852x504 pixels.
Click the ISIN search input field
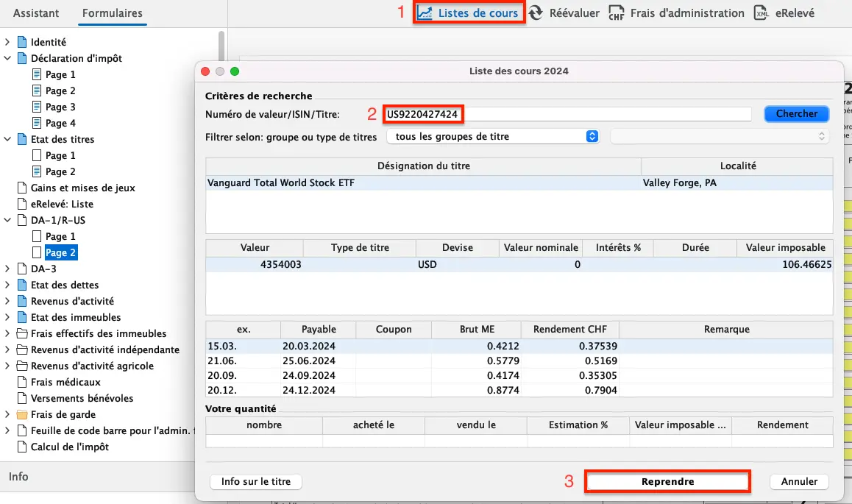click(x=567, y=114)
